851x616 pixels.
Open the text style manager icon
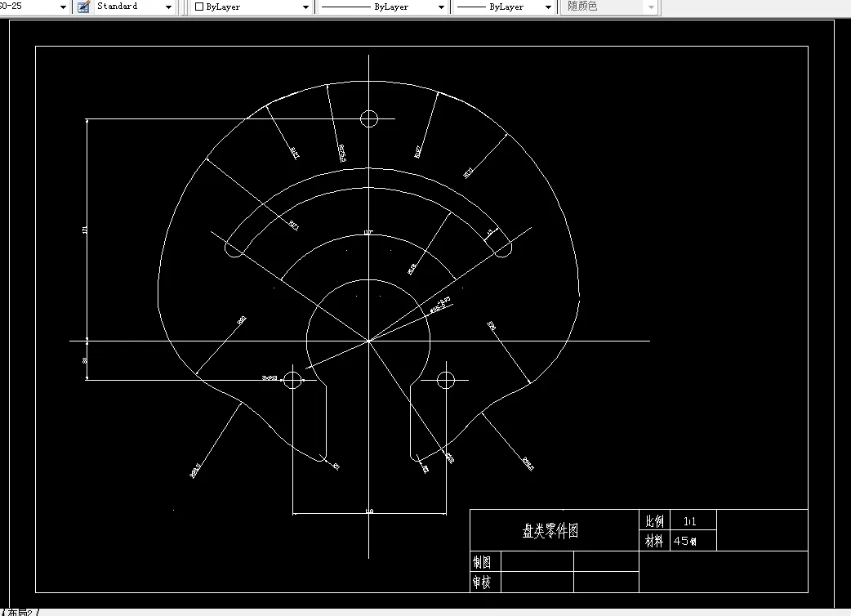click(83, 7)
